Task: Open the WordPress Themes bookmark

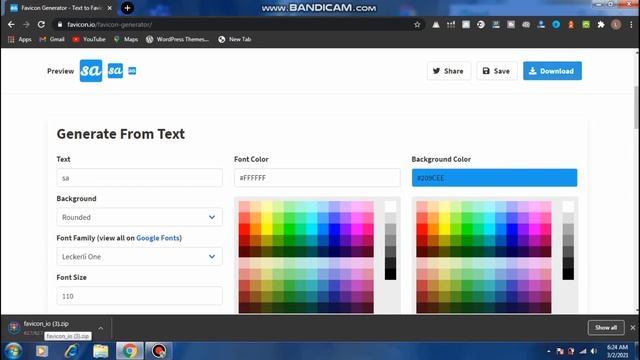Action: (178, 39)
